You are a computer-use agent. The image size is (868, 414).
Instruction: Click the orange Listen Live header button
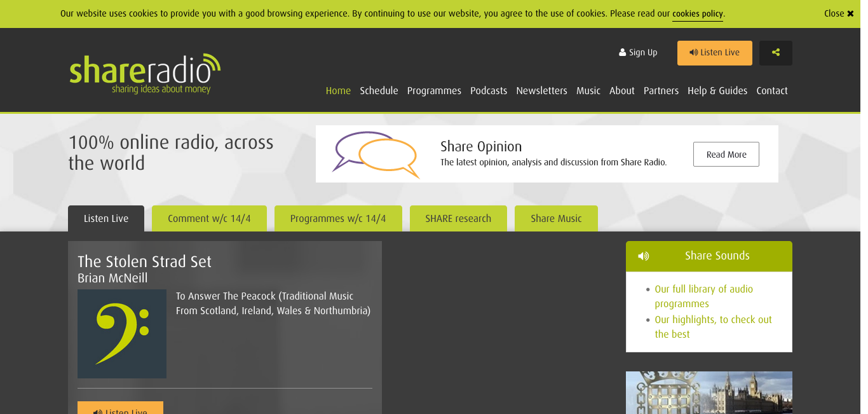(x=714, y=53)
